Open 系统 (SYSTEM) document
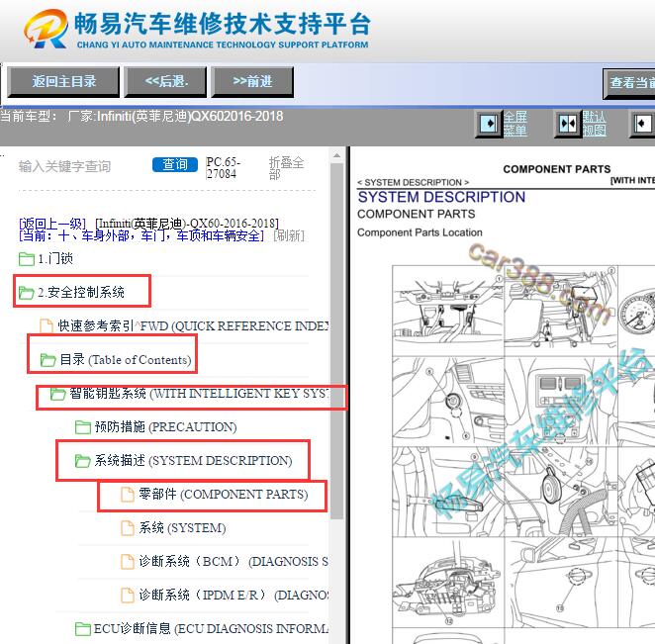Image resolution: width=655 pixels, height=644 pixels. click(x=182, y=528)
